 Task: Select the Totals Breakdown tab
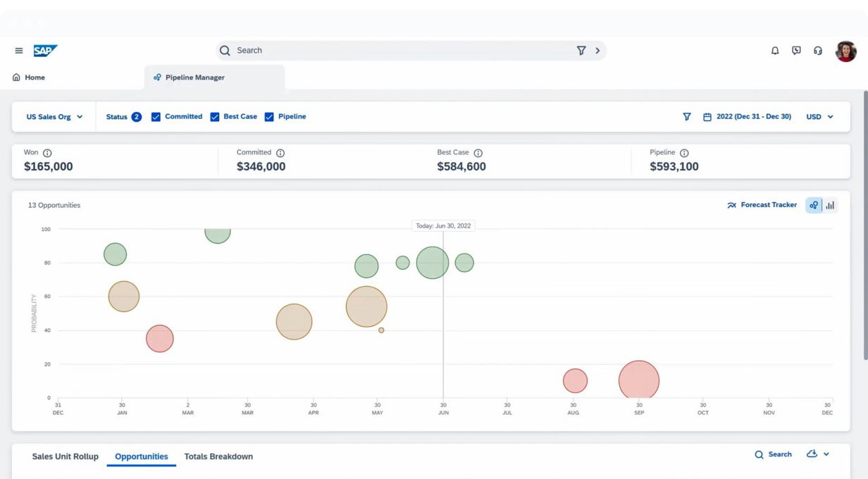click(218, 456)
